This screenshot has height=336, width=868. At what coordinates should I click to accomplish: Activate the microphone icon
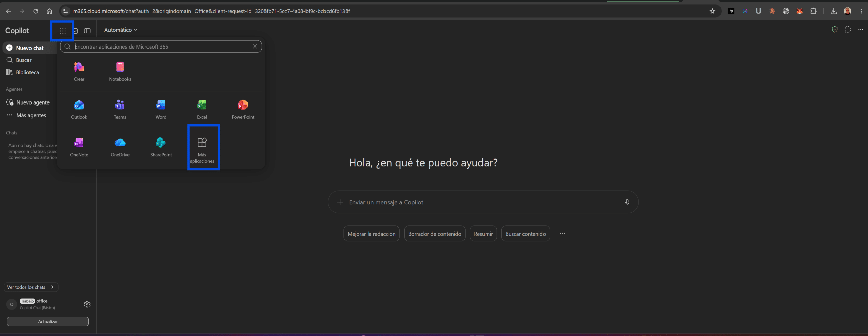coord(627,202)
